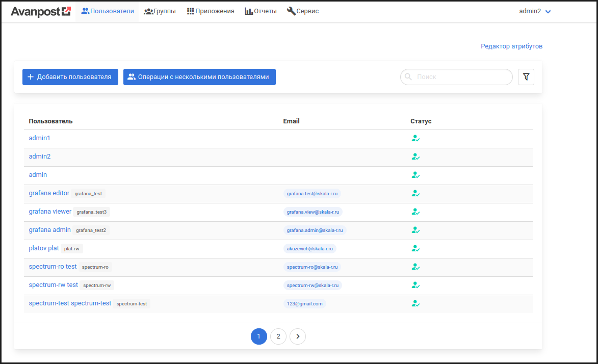The width and height of the screenshot is (598, 364).
Task: Go to next page using arrow
Action: click(x=298, y=336)
